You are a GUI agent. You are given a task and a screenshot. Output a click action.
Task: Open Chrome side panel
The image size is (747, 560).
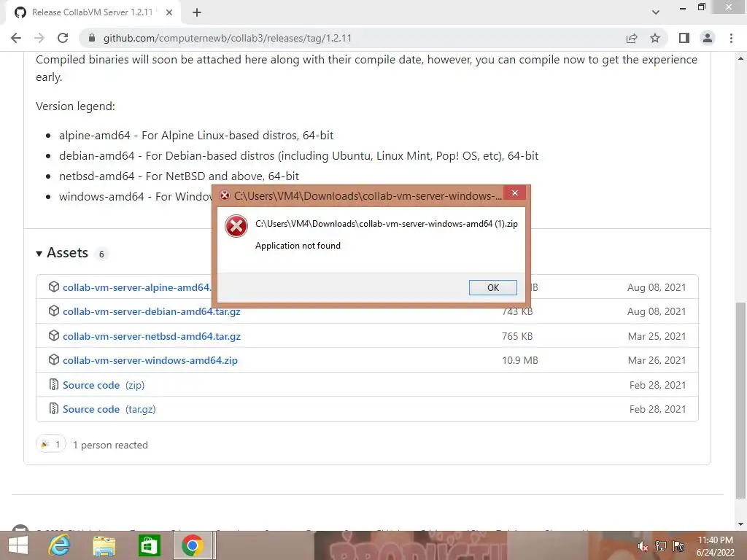point(684,38)
